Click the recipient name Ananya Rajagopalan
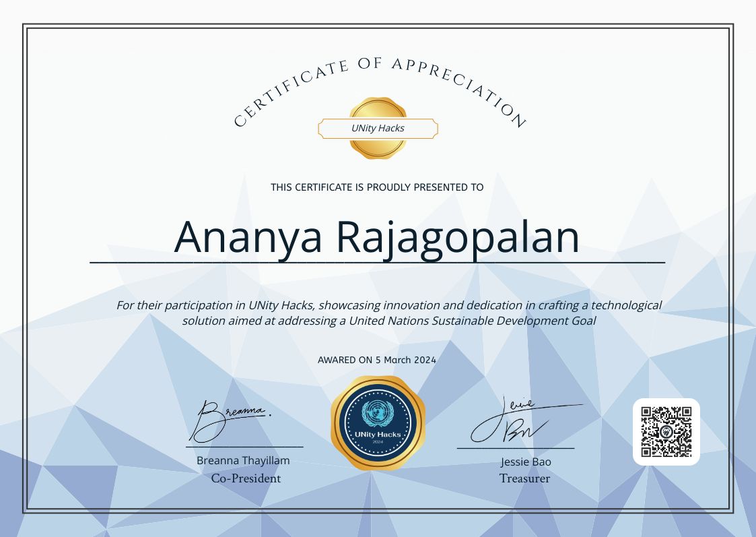 point(378,236)
